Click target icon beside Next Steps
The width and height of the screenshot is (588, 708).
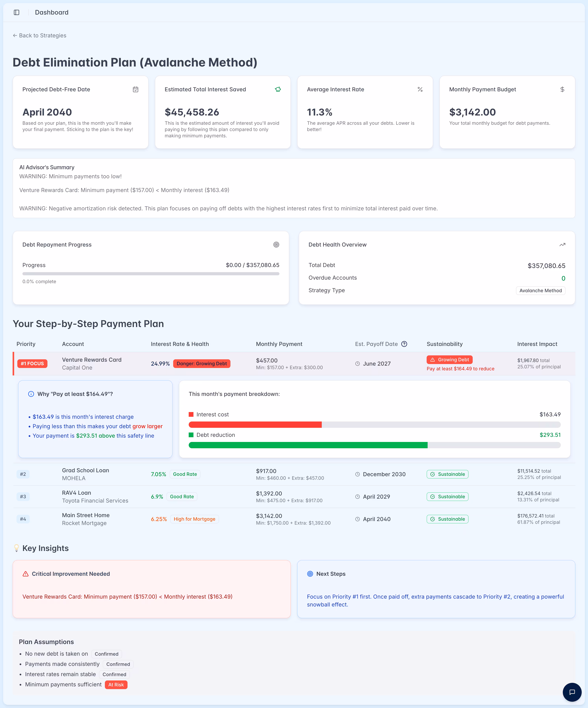click(310, 574)
